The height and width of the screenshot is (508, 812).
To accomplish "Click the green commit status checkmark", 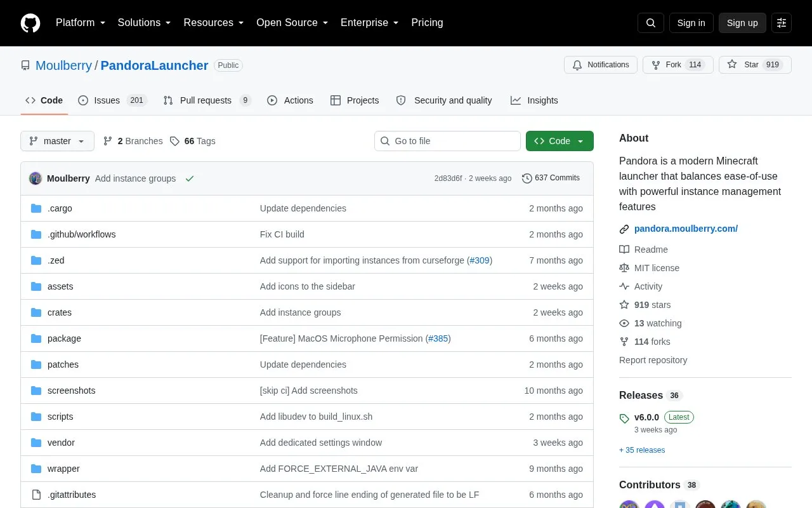I will 189,178.
